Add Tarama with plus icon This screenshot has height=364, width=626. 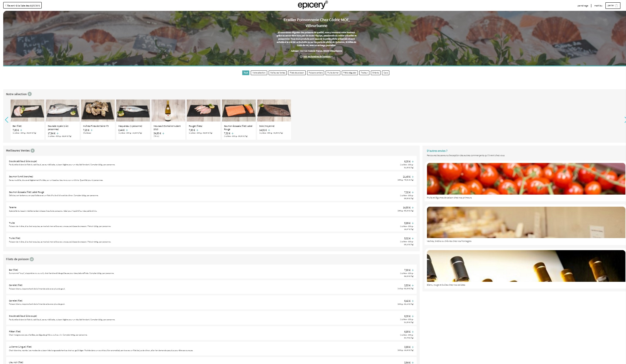click(x=413, y=208)
